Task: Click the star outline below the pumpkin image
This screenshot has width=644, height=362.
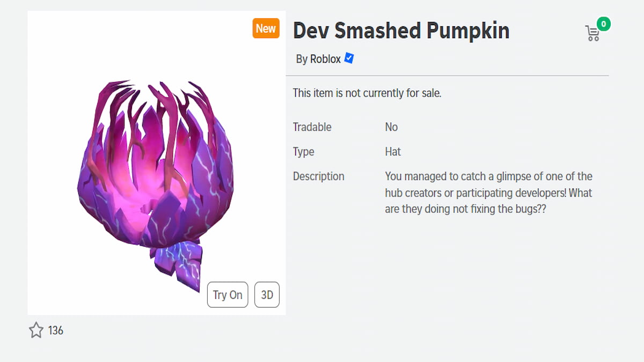Action: pos(35,330)
